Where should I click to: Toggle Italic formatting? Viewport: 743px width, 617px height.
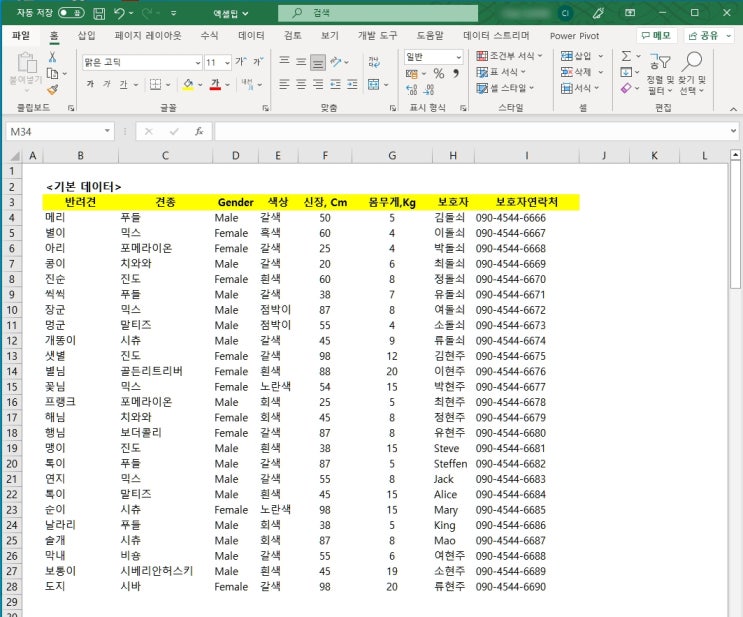point(107,84)
